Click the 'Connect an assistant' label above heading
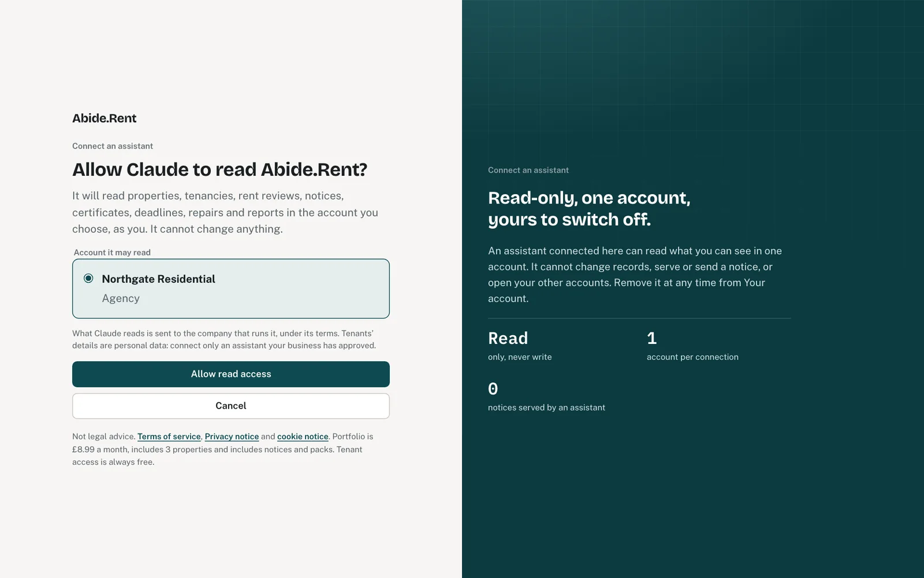Viewport: 924px width, 578px height. point(113,146)
